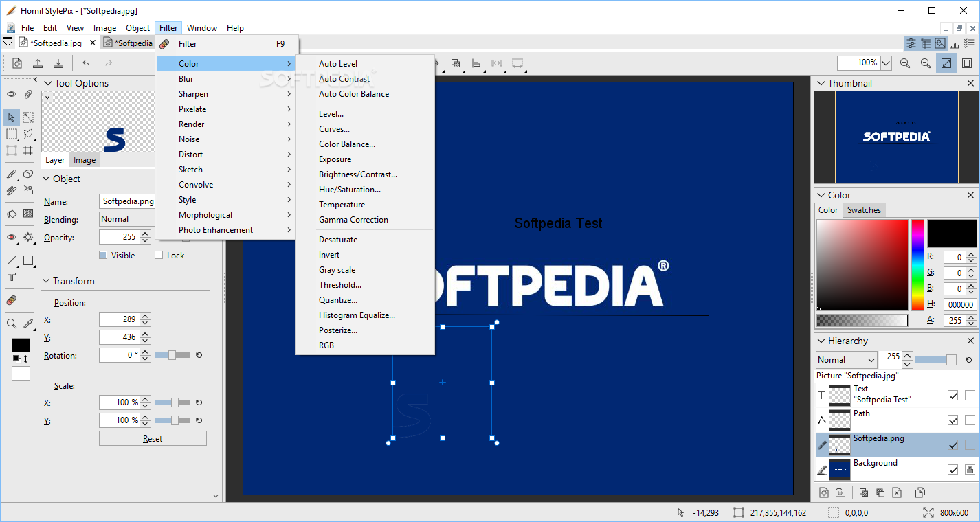Switch to the Swatches tab

(864, 210)
